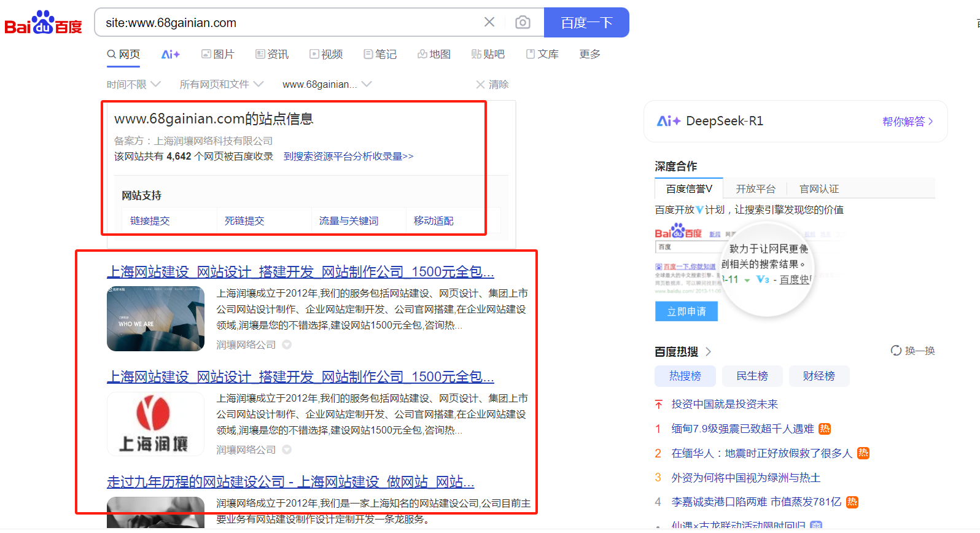Open camera image search icon
Image resolution: width=980 pixels, height=533 pixels.
click(523, 22)
